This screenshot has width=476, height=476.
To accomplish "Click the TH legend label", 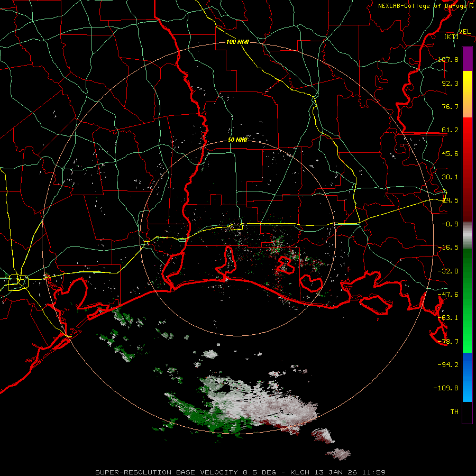I will pyautogui.click(x=454, y=412).
